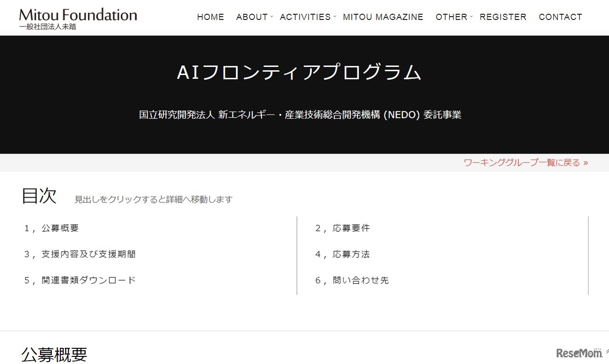The image size is (609, 364).
Task: Jump to 公募概要 via table of contents
Action: [52, 228]
